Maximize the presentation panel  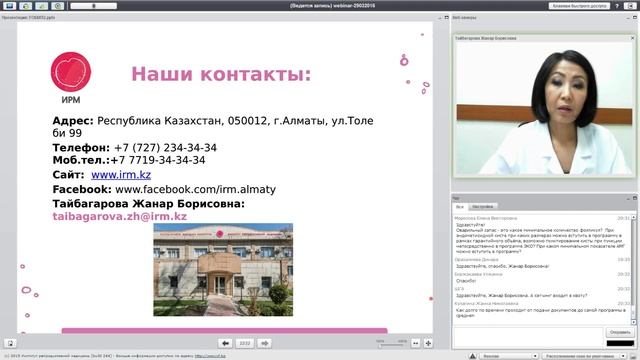tap(446, 18)
